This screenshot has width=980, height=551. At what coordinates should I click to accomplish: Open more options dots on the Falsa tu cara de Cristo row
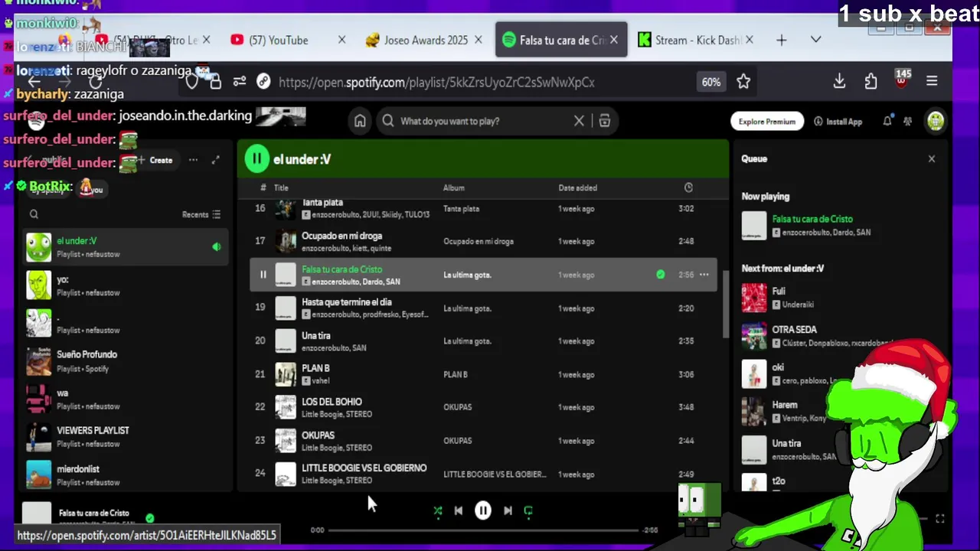click(x=704, y=275)
